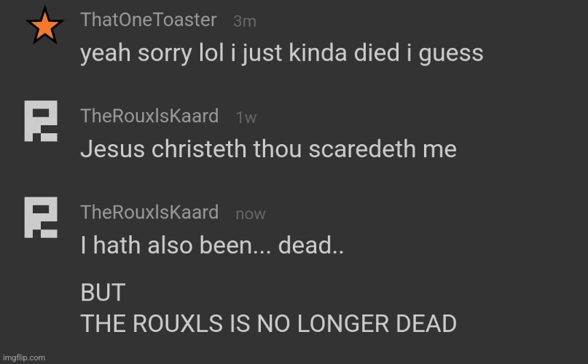The height and width of the screenshot is (364, 588).
Task: Click the line 'I hath also been... dead..'
Action: [x=212, y=245]
